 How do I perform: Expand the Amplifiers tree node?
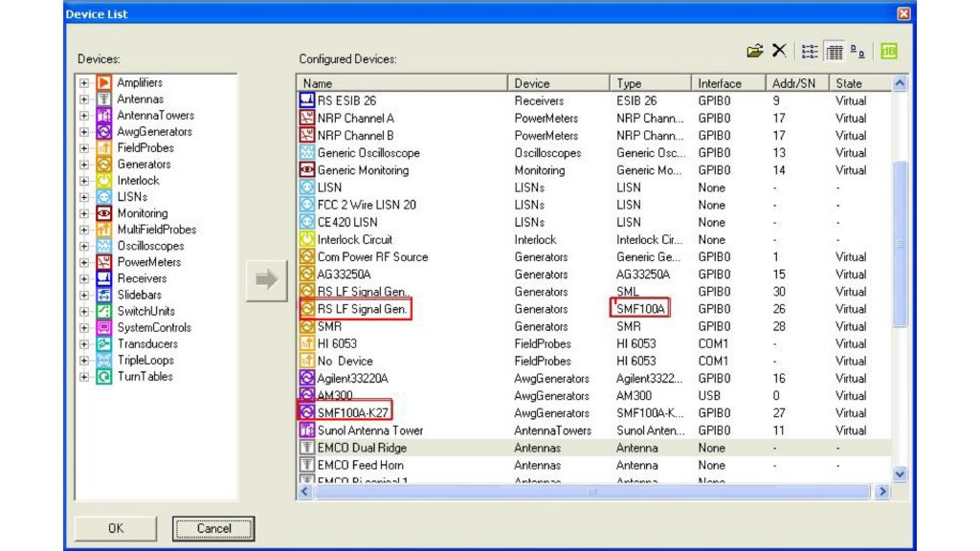pyautogui.click(x=84, y=82)
